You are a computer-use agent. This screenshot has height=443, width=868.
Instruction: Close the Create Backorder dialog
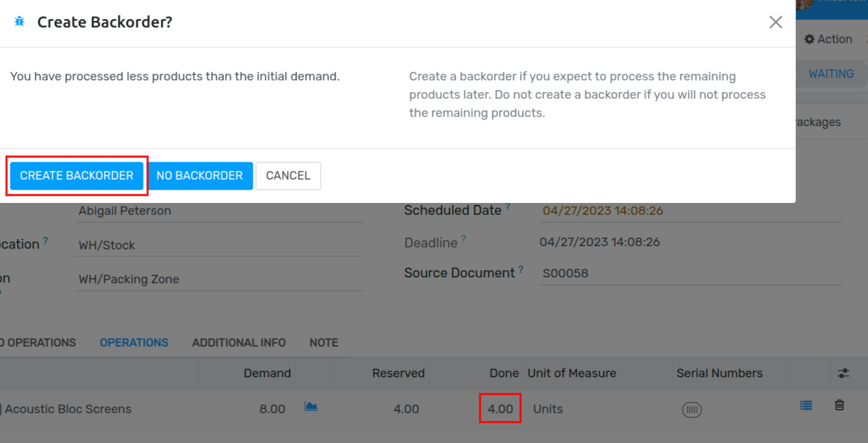click(775, 22)
